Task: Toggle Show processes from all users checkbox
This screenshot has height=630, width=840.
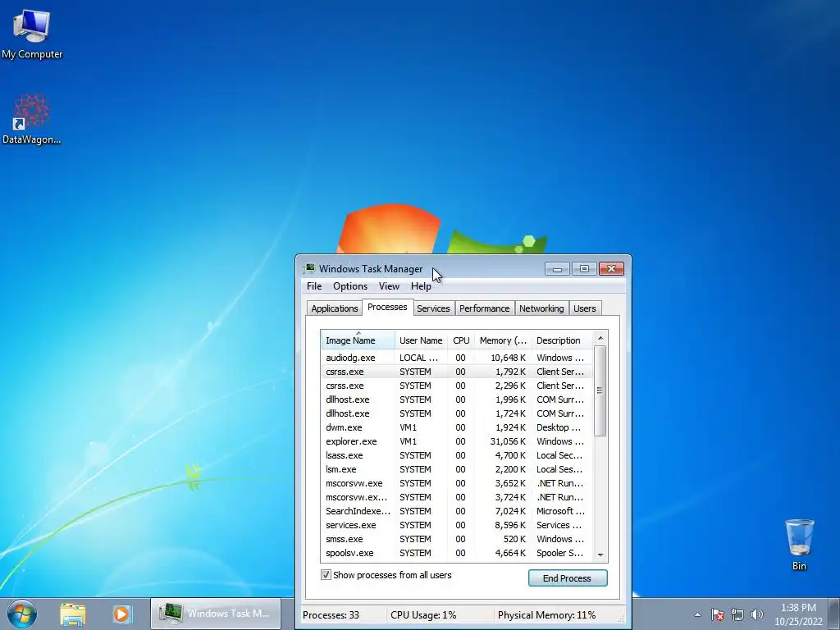Action: [326, 575]
